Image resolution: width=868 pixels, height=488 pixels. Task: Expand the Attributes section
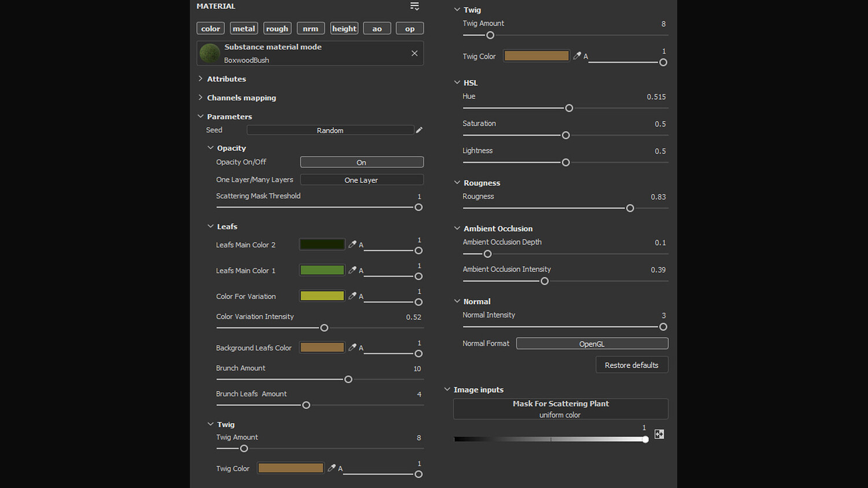[226, 79]
